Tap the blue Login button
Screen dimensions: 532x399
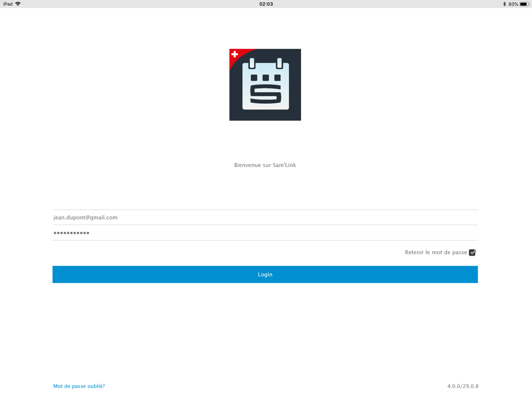[x=265, y=275]
